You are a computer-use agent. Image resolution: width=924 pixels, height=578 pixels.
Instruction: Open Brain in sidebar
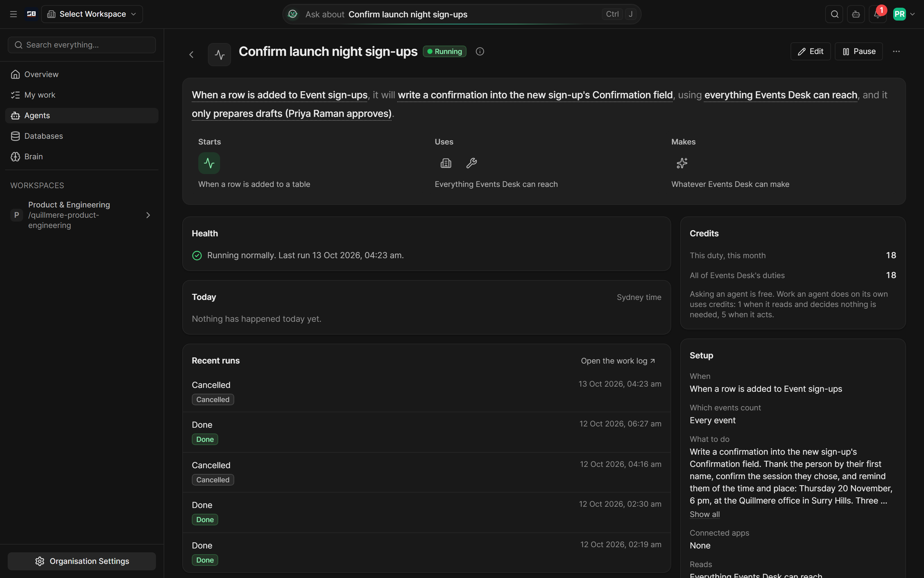82,157
